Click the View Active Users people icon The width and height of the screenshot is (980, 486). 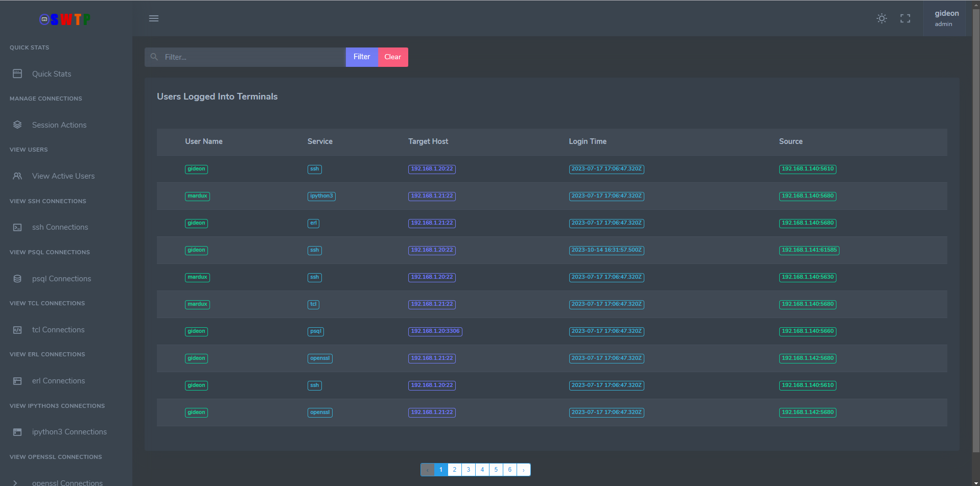tap(17, 176)
